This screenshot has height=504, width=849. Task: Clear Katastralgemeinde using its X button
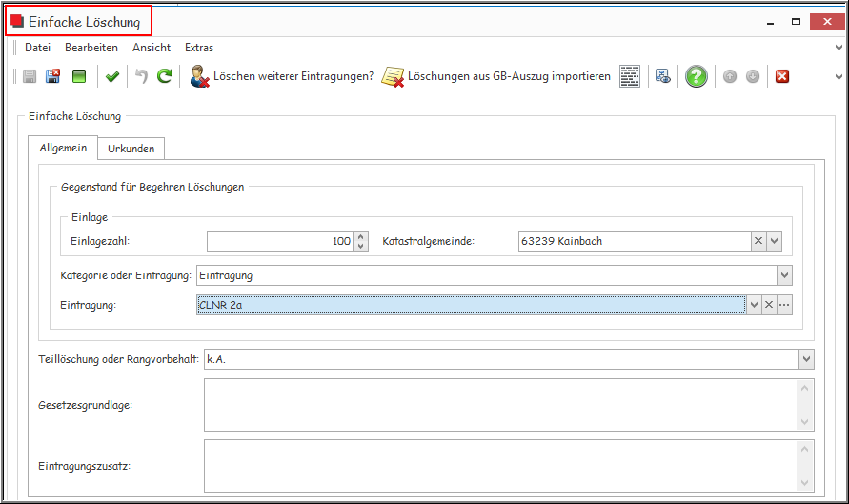click(x=758, y=241)
